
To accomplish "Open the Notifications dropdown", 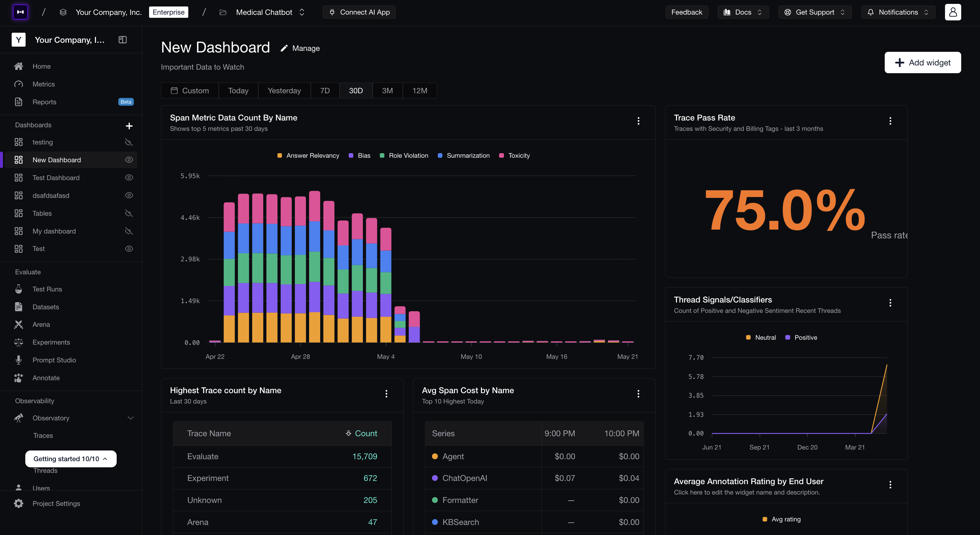I will [898, 12].
